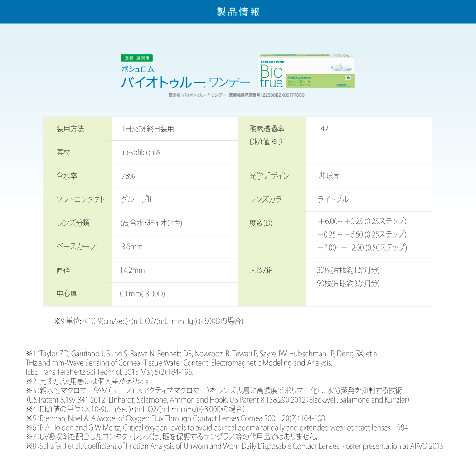
Task: Select the Dk/t値 ※9 label
Action: tap(266, 142)
